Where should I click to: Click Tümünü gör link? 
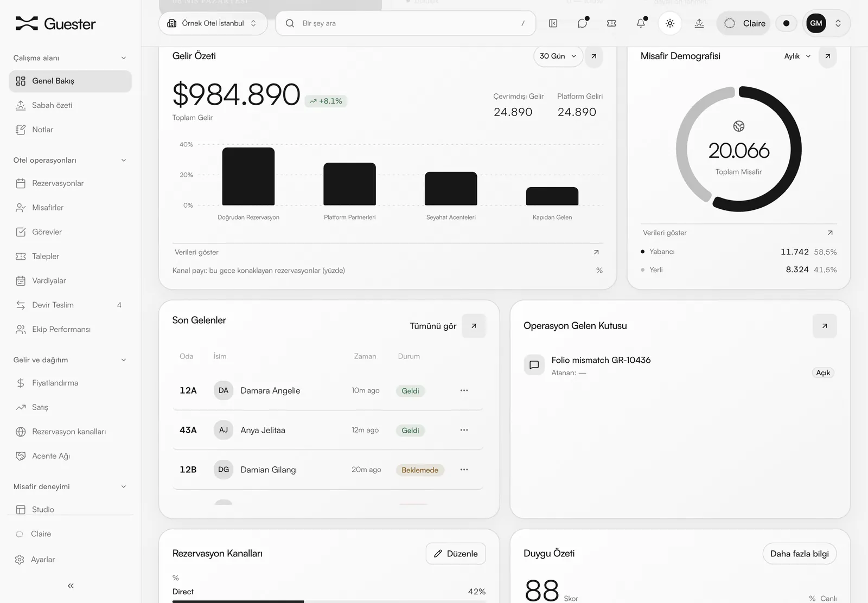433,326
